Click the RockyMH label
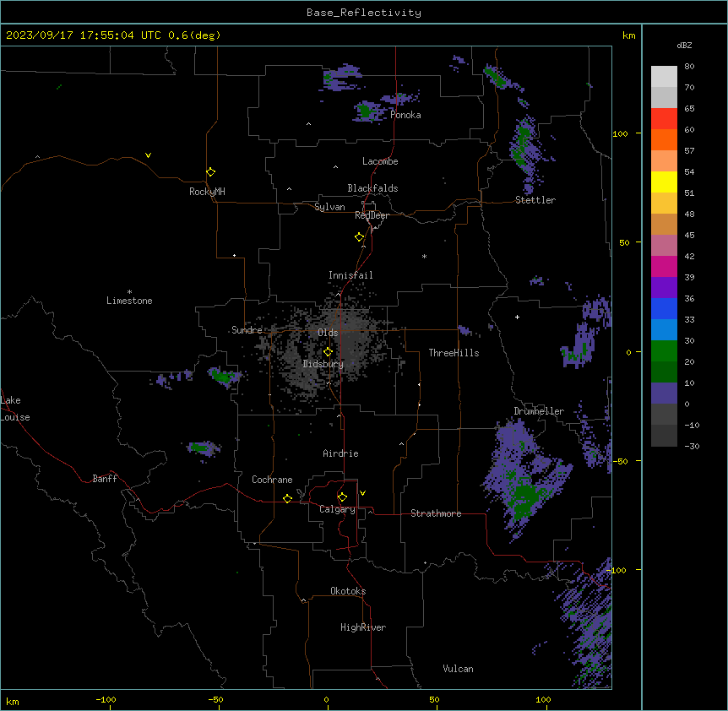This screenshot has height=711, width=728. 207,192
